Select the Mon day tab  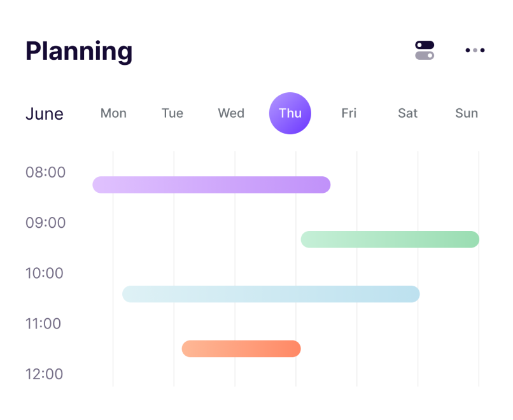(113, 113)
